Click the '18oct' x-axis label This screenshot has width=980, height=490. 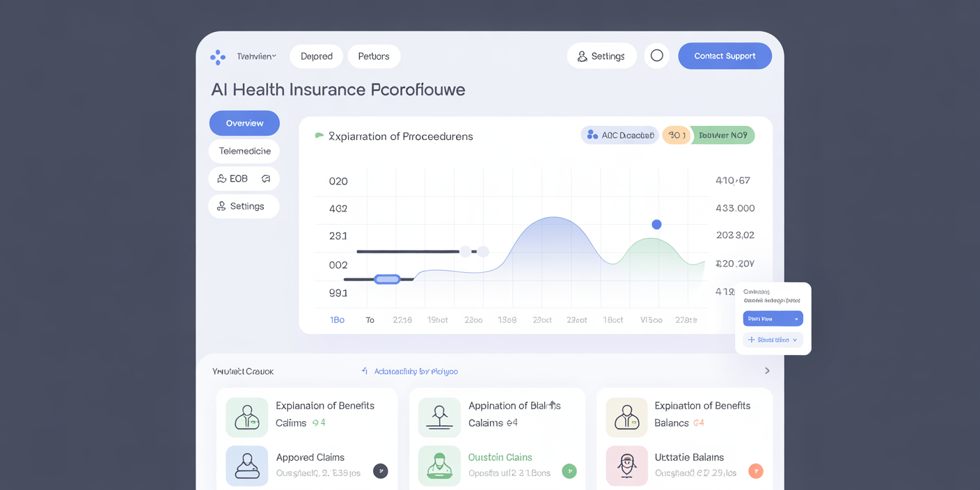tap(613, 320)
